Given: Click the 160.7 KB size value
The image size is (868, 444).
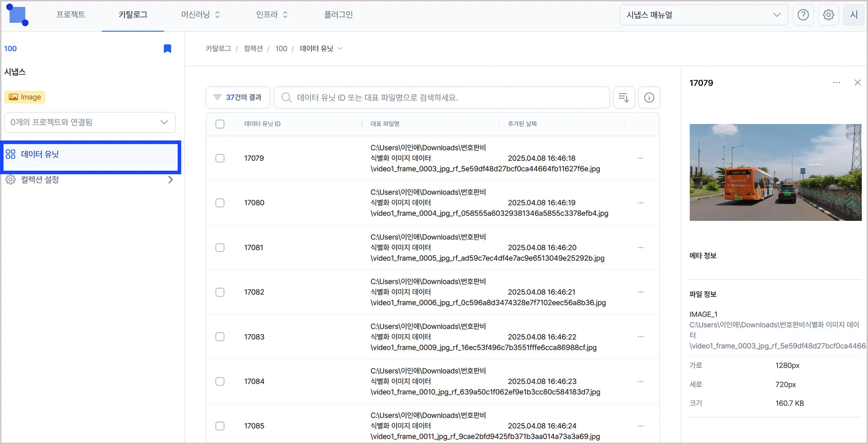Looking at the screenshot, I should click(790, 403).
